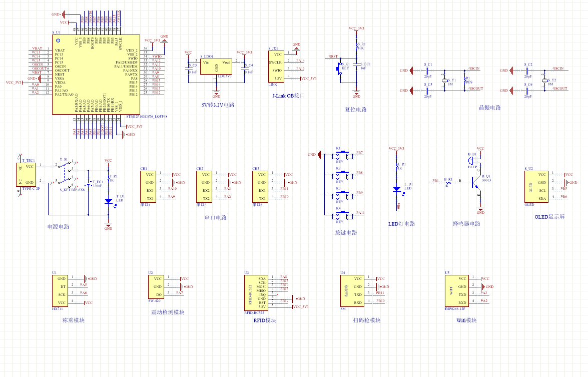This screenshot has height=377, width=588.
Task: Select the L_D1 LED in LED circuit
Action: click(x=397, y=189)
